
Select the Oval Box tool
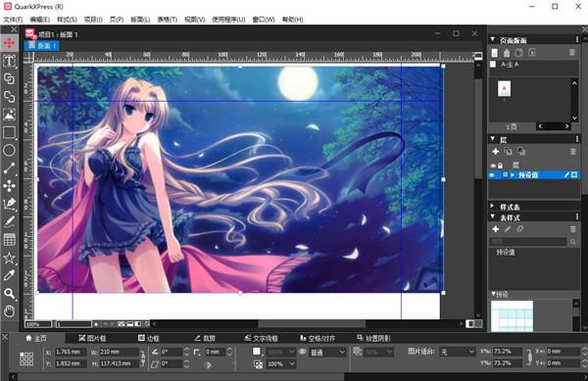click(x=9, y=150)
